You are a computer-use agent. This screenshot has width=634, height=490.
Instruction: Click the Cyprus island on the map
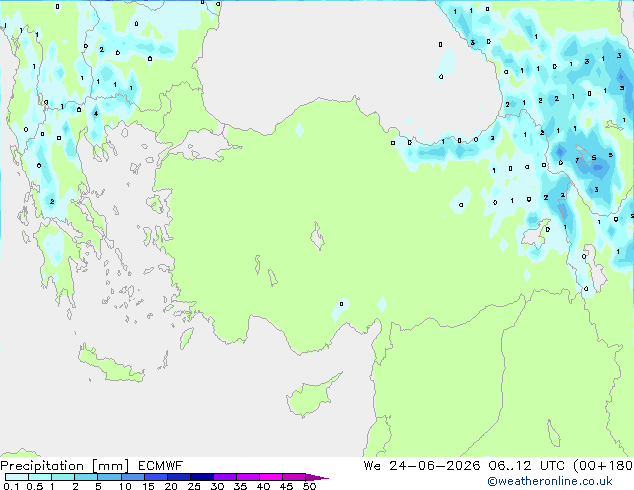tap(311, 395)
